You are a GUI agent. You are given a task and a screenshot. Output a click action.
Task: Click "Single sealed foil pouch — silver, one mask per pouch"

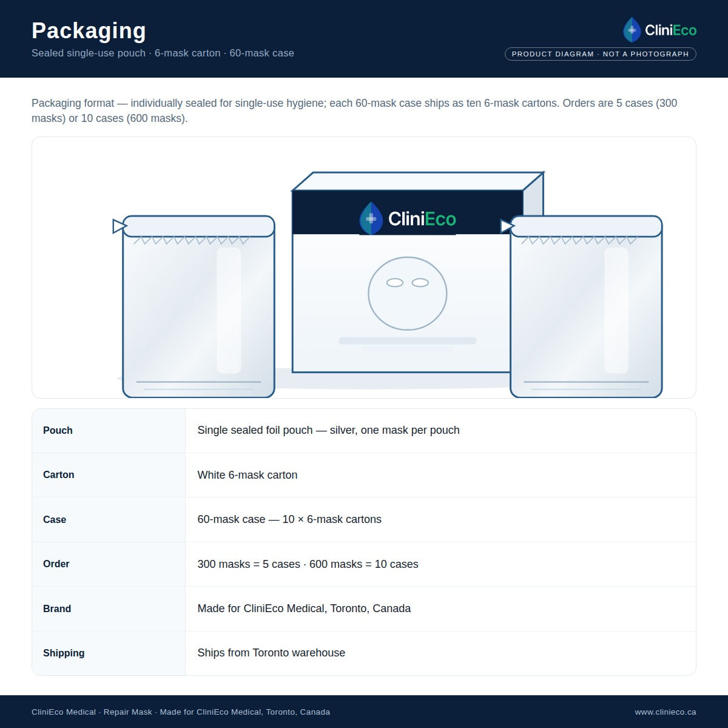[328, 430]
